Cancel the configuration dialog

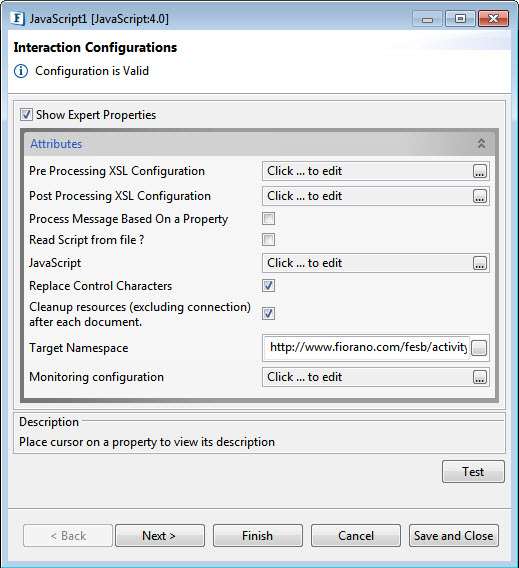pos(356,535)
